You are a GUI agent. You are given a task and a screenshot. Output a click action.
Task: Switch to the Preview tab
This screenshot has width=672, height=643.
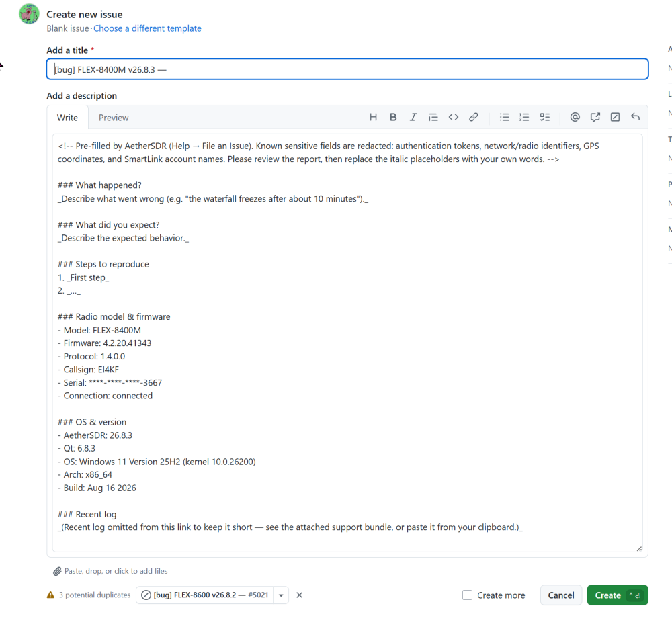114,118
